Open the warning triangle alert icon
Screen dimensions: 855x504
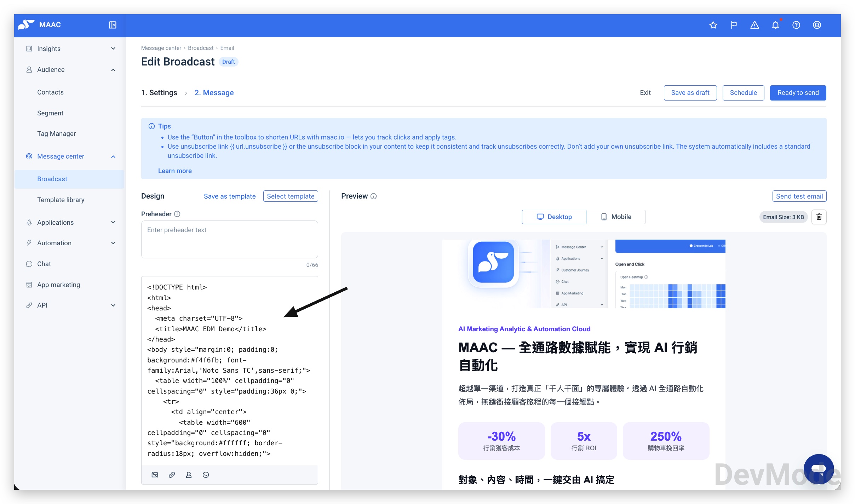click(x=754, y=25)
